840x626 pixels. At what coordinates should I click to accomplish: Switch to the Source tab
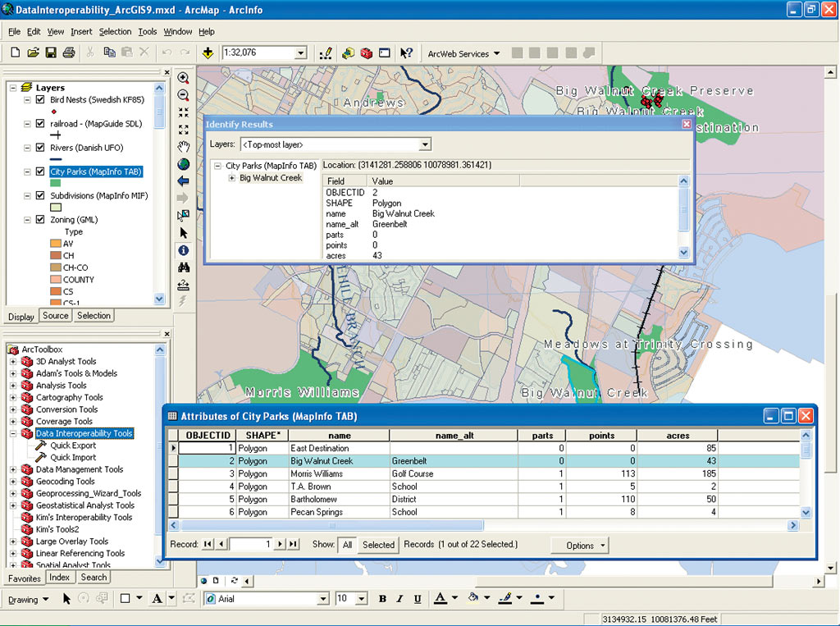56,316
